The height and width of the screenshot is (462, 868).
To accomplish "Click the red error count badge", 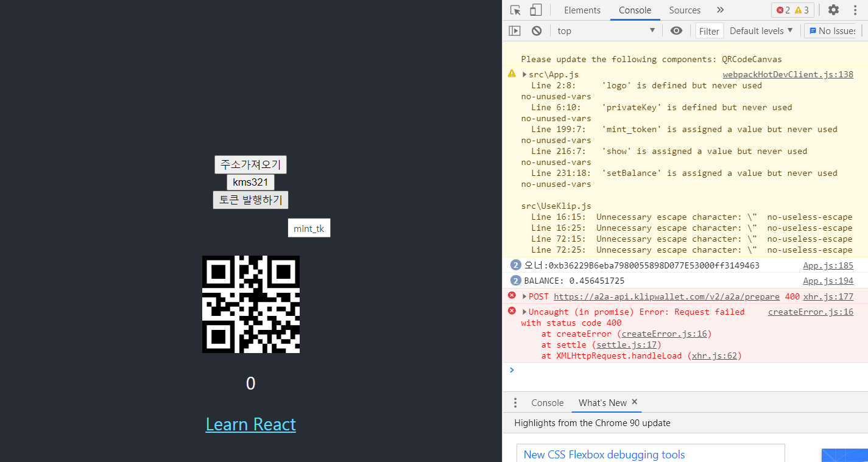I will point(783,10).
